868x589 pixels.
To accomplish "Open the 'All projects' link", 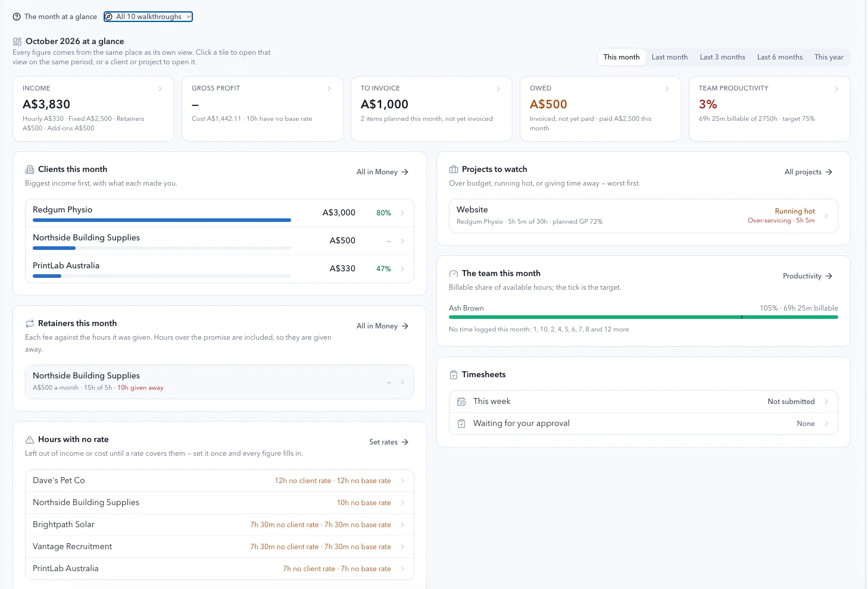I will [808, 172].
